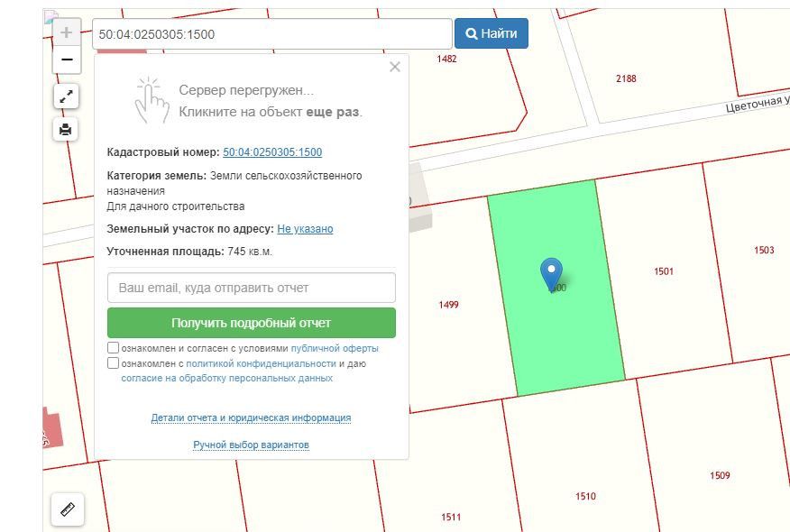Check the public offer agreement checkbox

click(x=114, y=348)
